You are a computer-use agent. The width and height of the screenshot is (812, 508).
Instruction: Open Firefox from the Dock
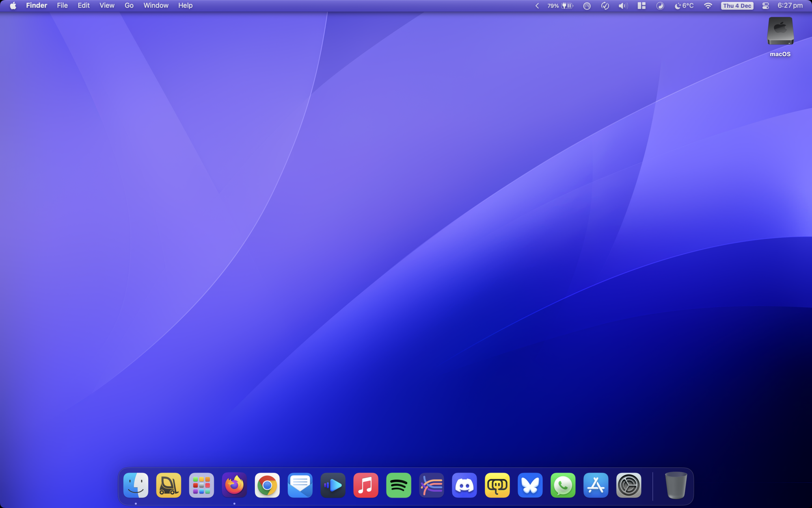[x=234, y=485]
